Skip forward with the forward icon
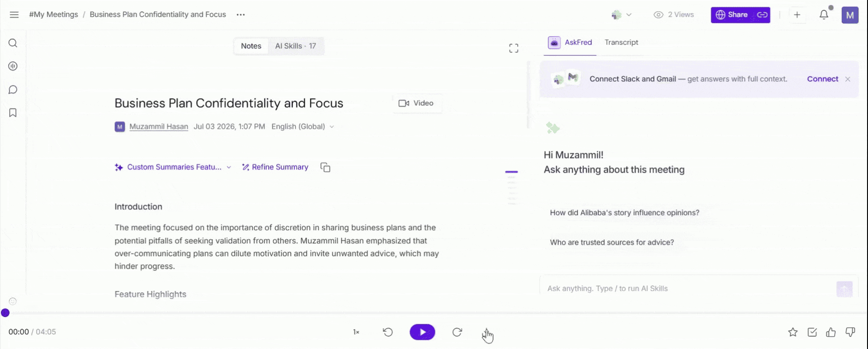This screenshot has width=868, height=349. coord(457,332)
